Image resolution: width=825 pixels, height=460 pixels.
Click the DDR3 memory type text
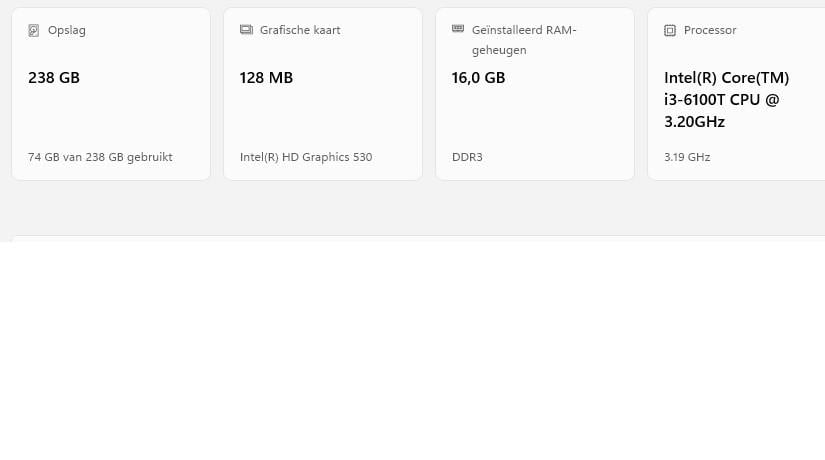467,157
